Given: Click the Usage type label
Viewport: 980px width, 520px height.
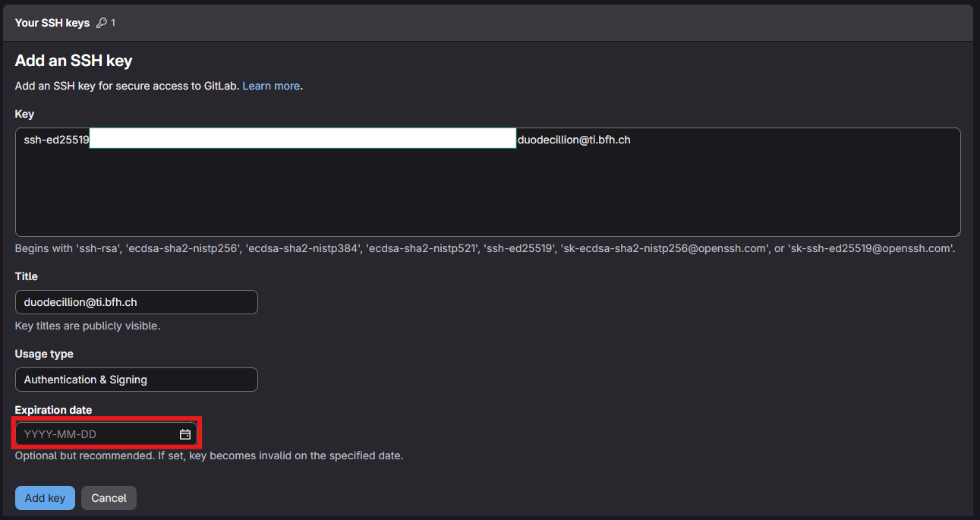Looking at the screenshot, I should pyautogui.click(x=44, y=354).
